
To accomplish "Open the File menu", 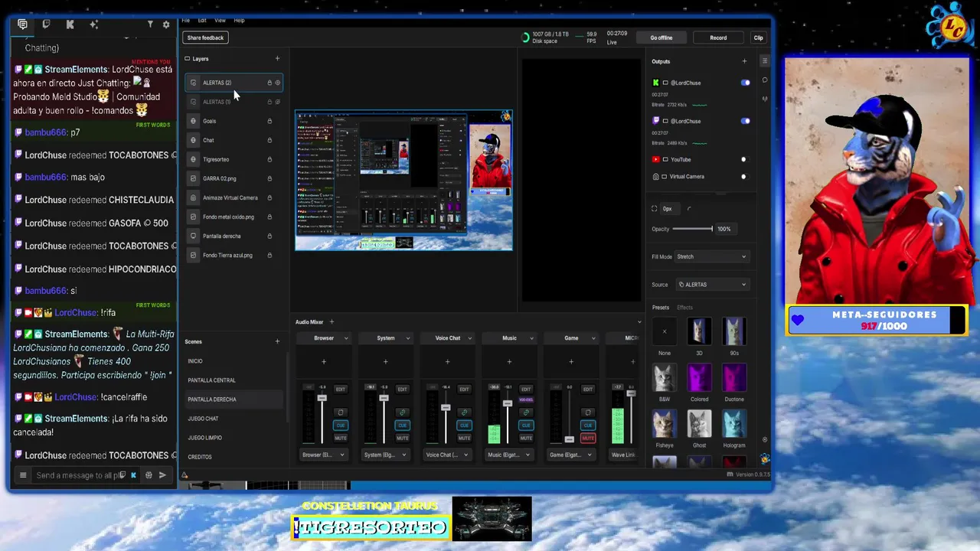I will (186, 21).
